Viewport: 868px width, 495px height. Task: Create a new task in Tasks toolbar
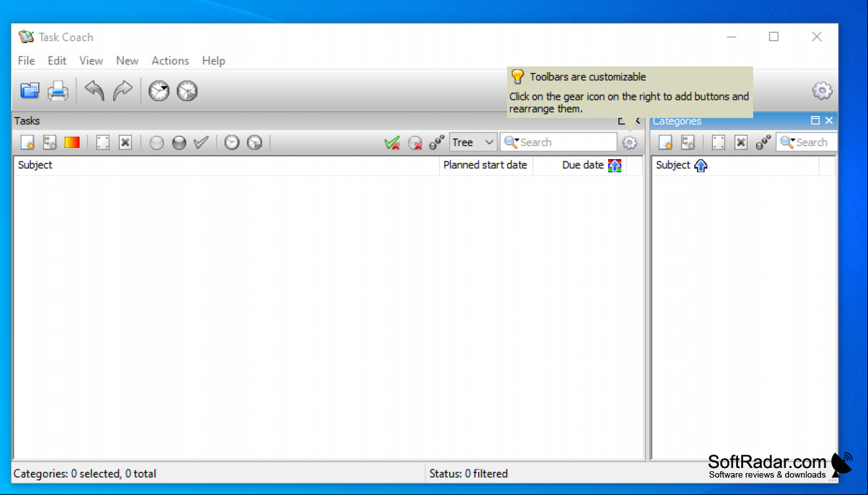coord(28,142)
